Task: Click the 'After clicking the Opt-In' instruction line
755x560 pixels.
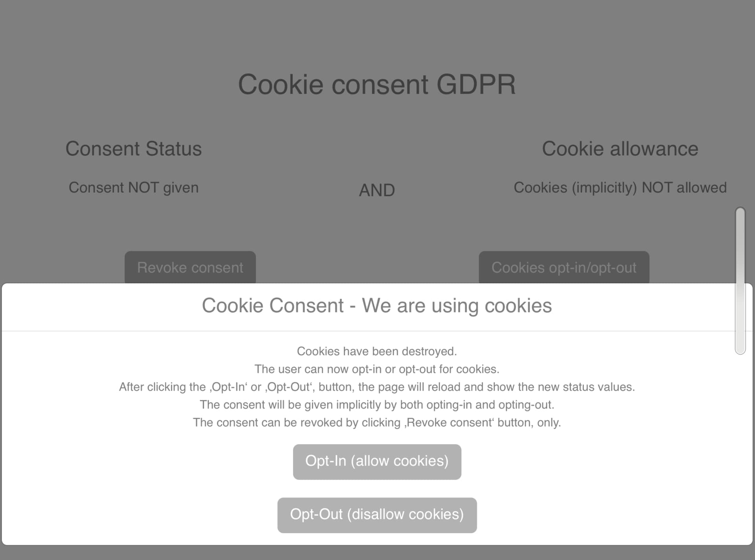Action: [x=377, y=387]
